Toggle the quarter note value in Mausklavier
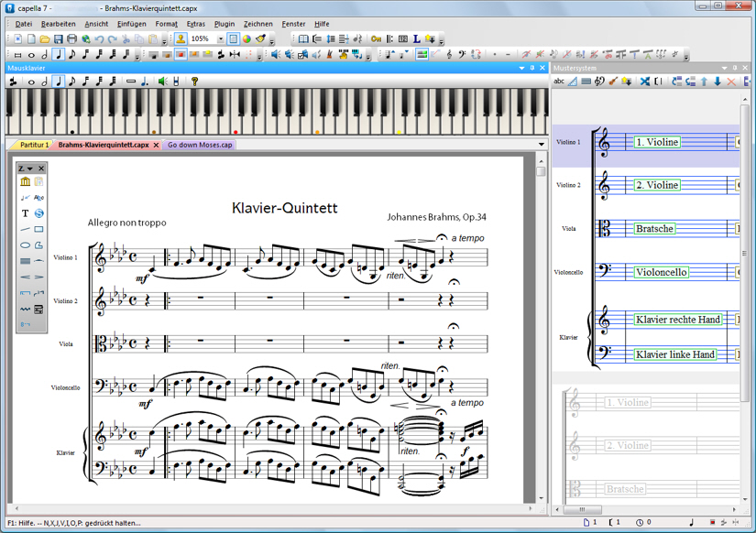The width and height of the screenshot is (756, 533). point(59,82)
